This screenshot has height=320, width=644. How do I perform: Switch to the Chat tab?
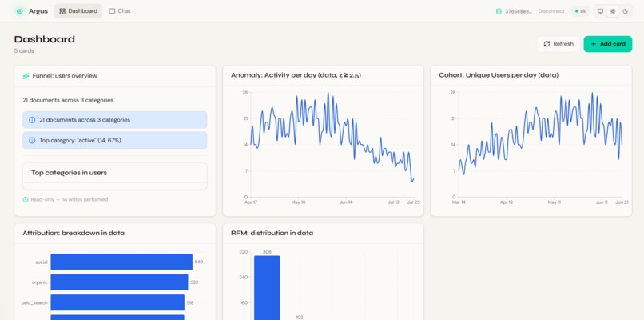(120, 11)
